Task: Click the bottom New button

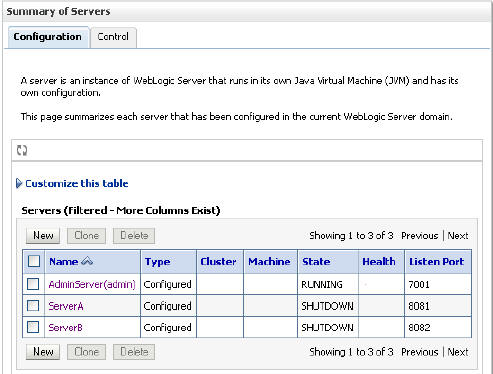Action: (43, 352)
